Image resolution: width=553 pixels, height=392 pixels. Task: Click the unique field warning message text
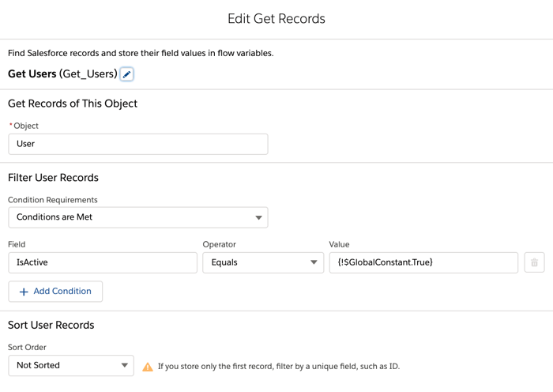pyautogui.click(x=279, y=367)
